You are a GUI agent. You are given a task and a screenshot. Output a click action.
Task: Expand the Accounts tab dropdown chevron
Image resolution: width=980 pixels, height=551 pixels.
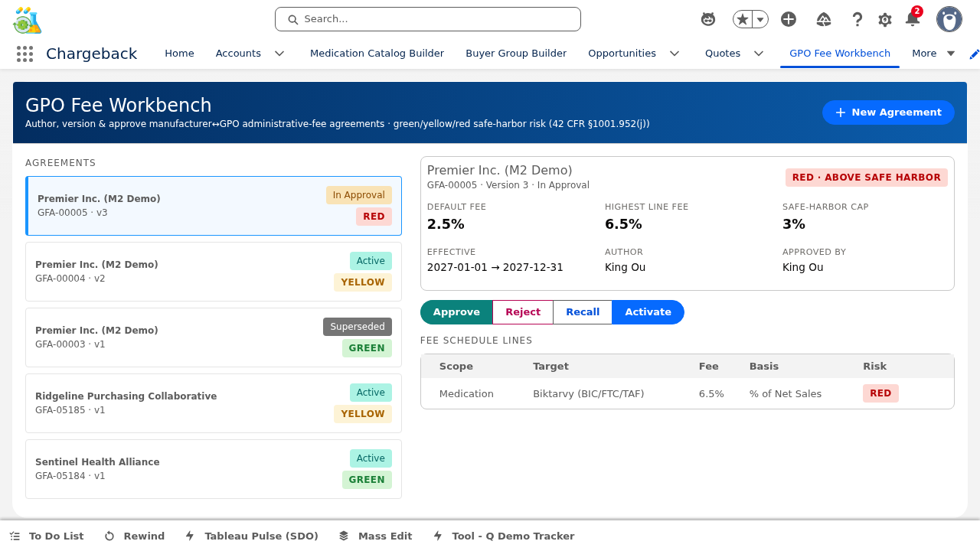coord(279,53)
